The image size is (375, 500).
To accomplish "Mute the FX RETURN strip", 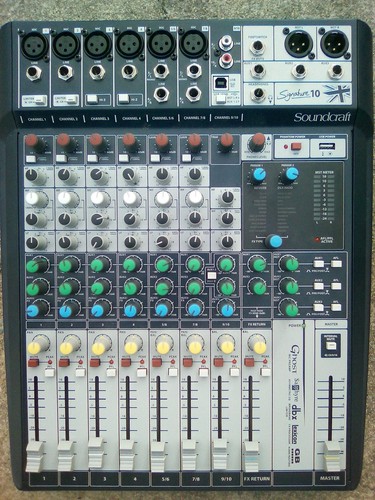I will pos(249,362).
